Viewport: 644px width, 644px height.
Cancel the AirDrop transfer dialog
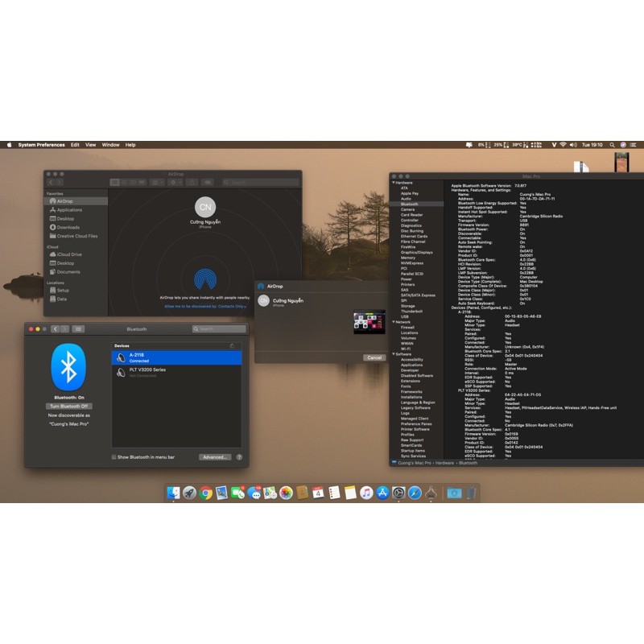[374, 357]
